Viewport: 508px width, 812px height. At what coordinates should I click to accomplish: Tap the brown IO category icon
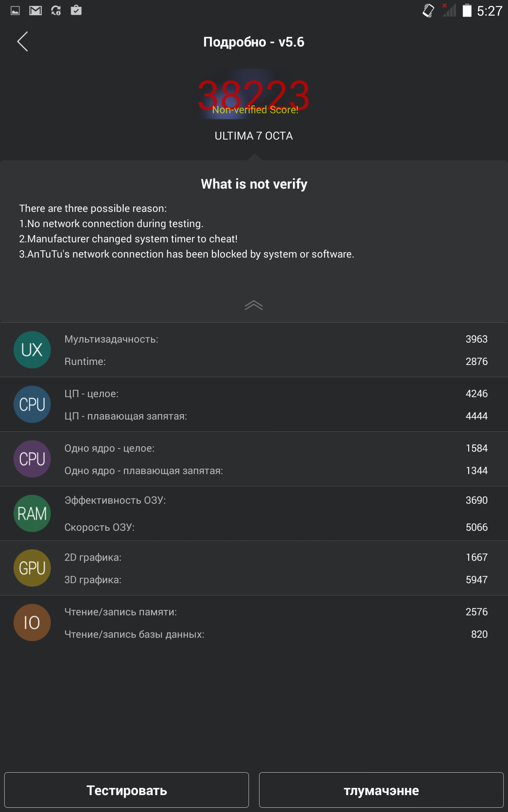32,623
